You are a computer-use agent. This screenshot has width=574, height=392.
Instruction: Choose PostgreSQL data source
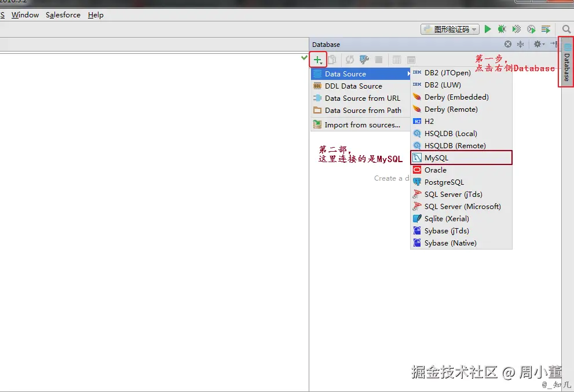pyautogui.click(x=461, y=182)
